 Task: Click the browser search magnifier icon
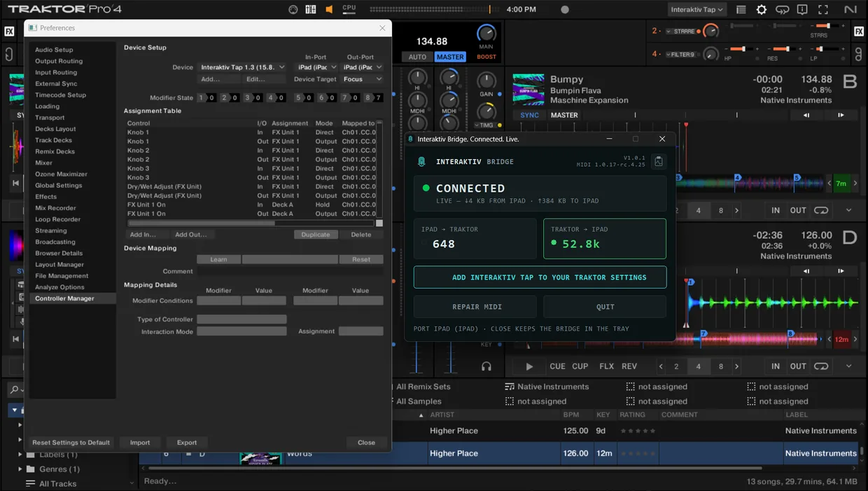point(14,389)
